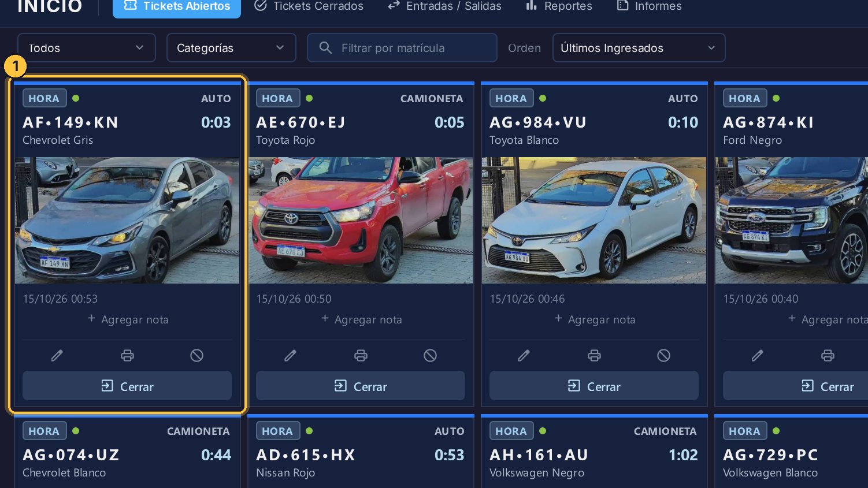Focus the Filtrar por matrícula field
868x488 pixels.
click(402, 48)
